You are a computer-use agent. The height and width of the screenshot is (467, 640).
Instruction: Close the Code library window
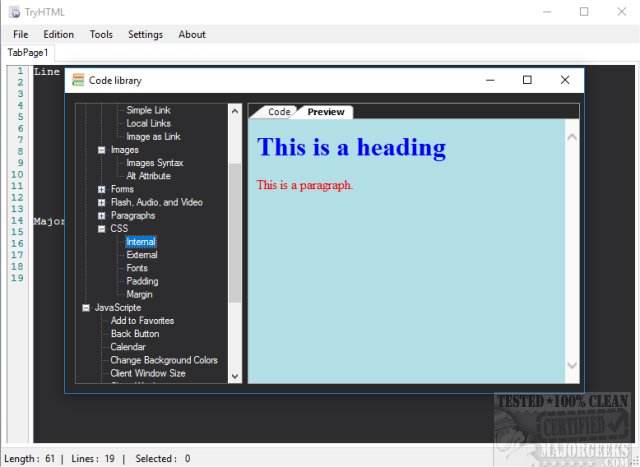point(564,80)
